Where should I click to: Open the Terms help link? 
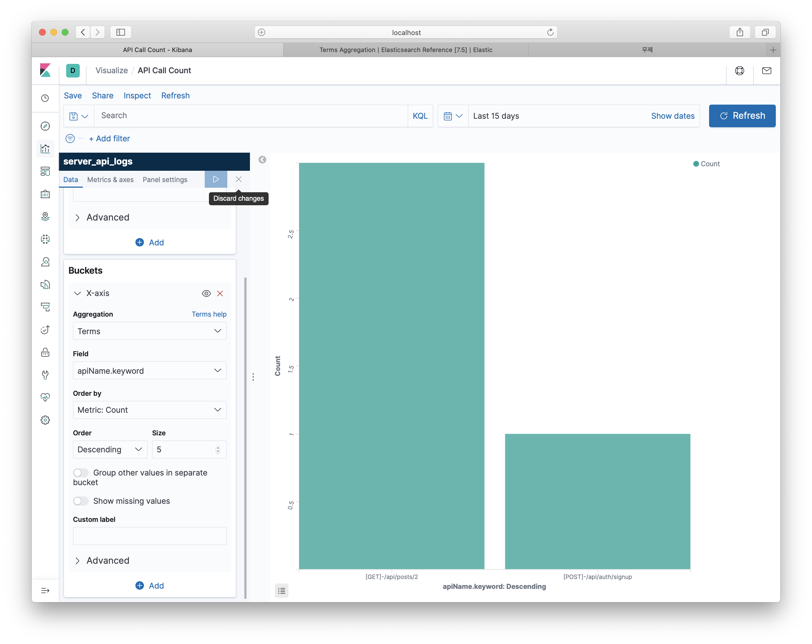pyautogui.click(x=209, y=314)
